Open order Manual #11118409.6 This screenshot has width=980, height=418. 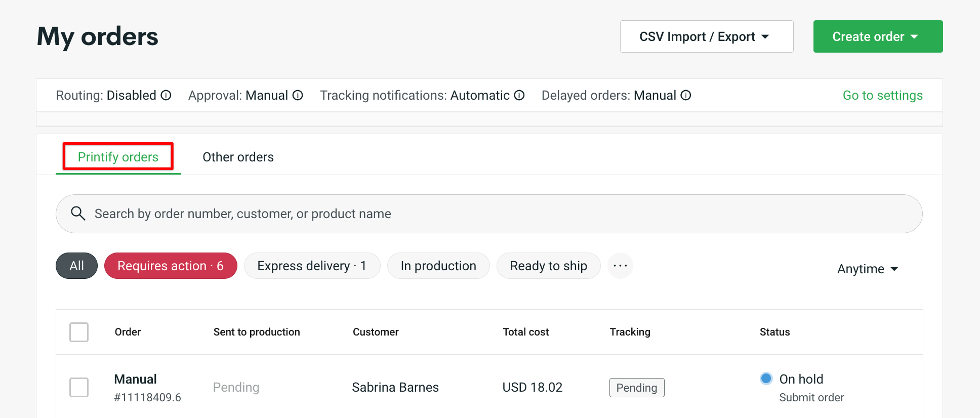pos(147,388)
